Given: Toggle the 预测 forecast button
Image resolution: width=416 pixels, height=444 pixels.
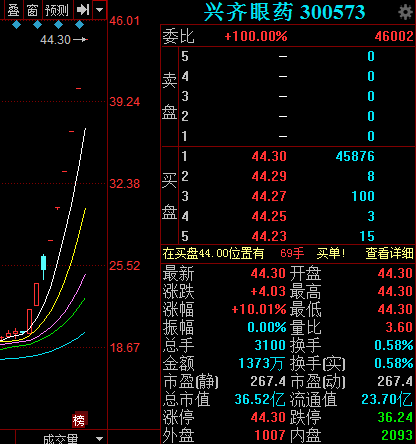Looking at the screenshot, I should [x=57, y=10].
